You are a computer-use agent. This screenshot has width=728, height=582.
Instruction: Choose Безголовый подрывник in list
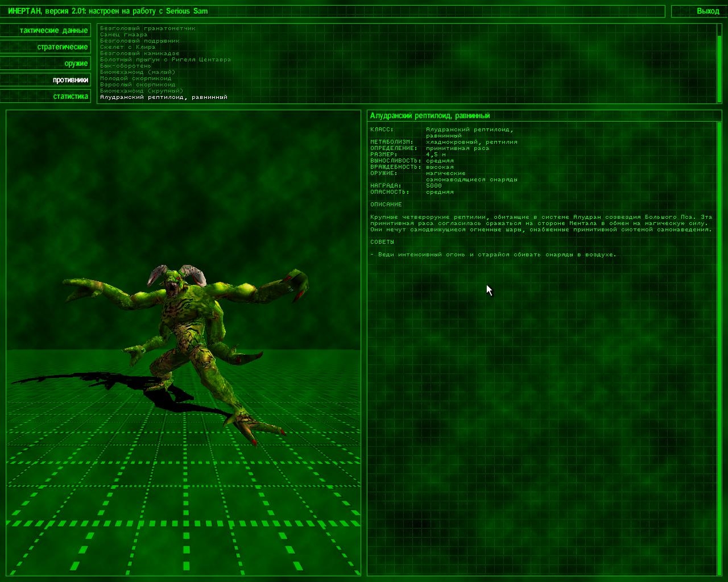(140, 40)
